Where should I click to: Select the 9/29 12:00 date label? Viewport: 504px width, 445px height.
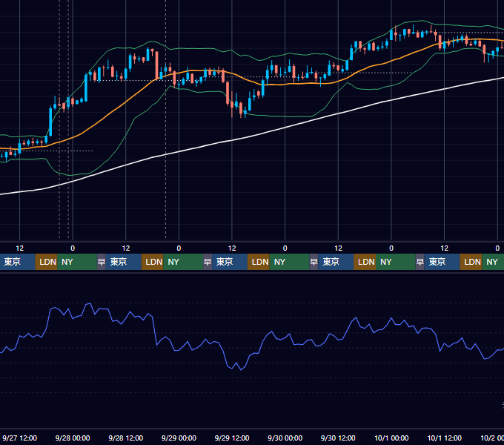click(x=232, y=438)
